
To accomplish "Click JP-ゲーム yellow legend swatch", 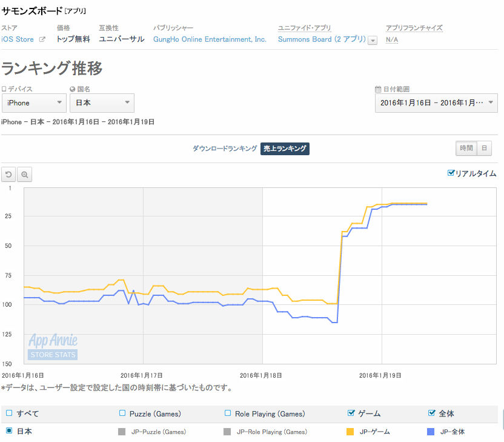I will (x=350, y=432).
